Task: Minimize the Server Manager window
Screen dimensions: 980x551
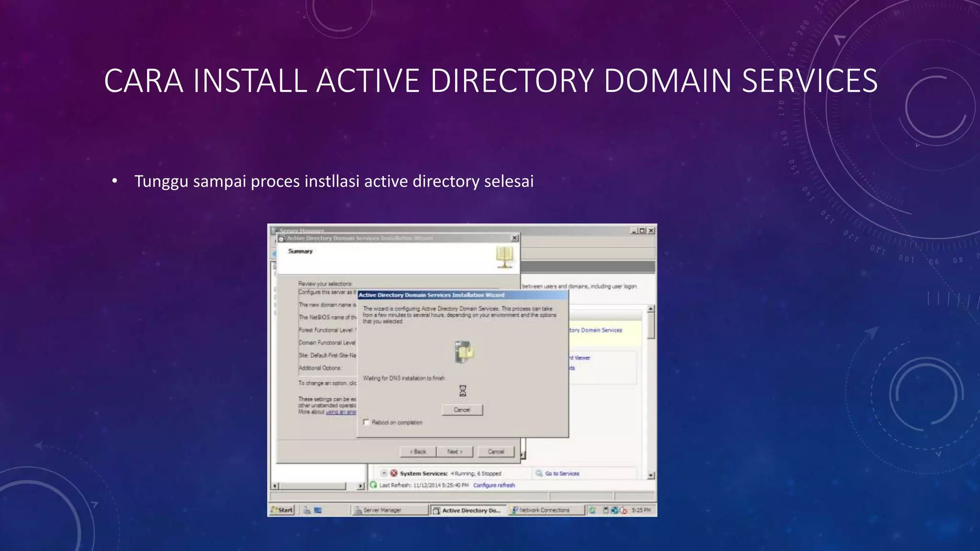Action: [634, 231]
